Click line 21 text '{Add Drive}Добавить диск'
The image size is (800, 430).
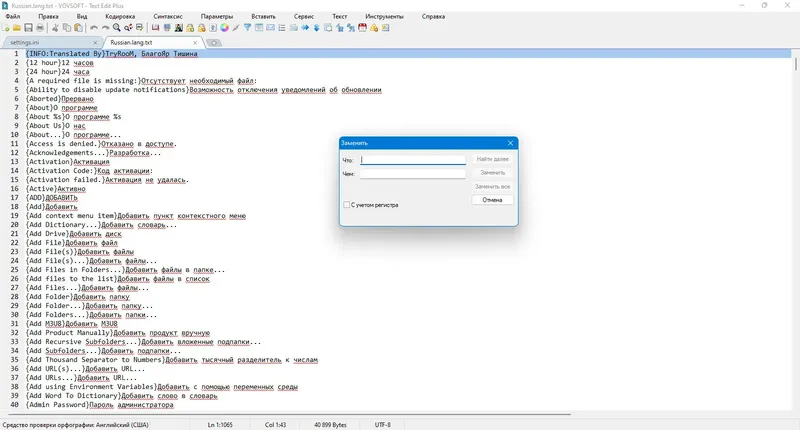tap(73, 234)
